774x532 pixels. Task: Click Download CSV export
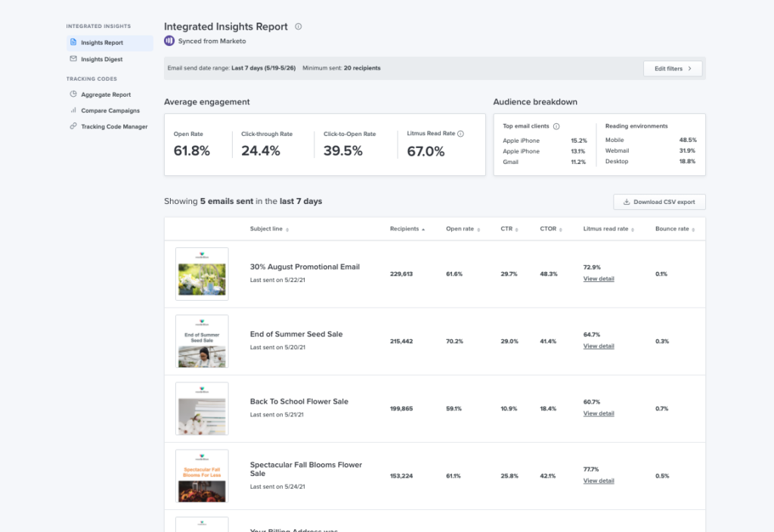point(660,202)
